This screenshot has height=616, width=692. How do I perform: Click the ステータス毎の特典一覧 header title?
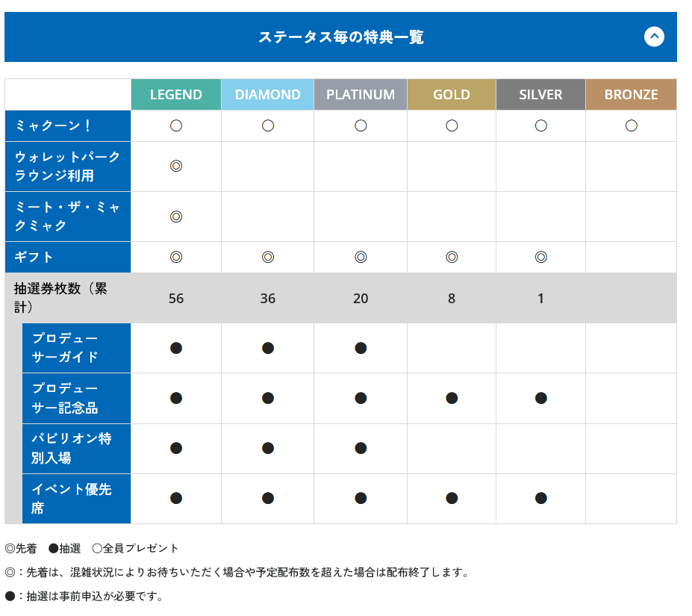340,37
